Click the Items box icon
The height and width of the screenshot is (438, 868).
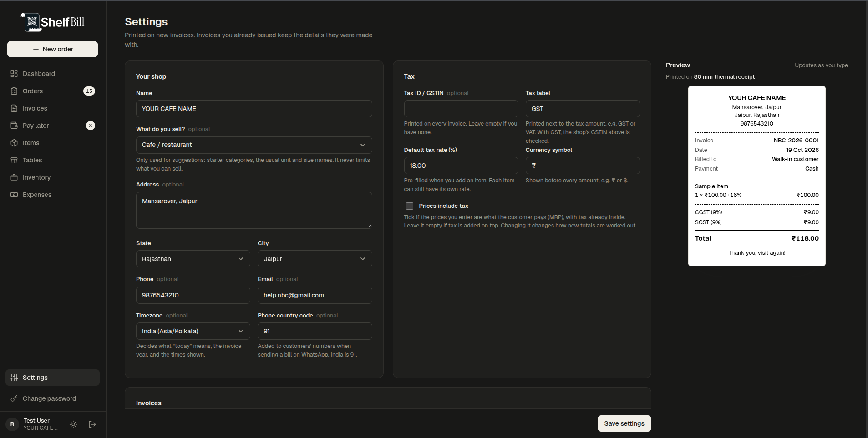tap(14, 143)
